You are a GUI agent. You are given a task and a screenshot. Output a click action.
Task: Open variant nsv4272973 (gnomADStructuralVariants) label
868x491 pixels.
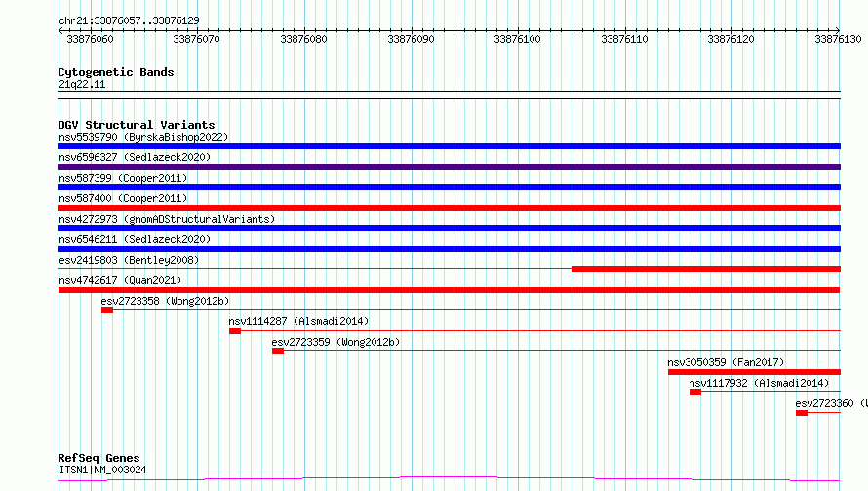coord(167,219)
